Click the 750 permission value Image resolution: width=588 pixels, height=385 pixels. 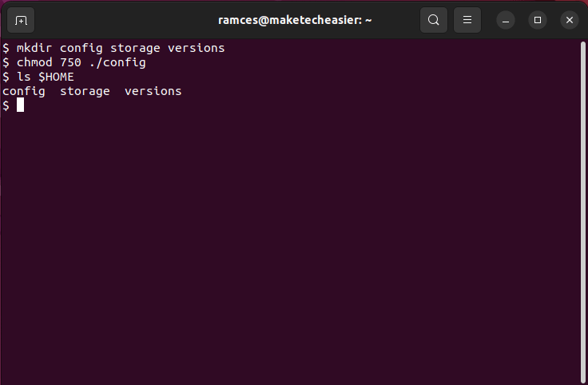click(70, 62)
